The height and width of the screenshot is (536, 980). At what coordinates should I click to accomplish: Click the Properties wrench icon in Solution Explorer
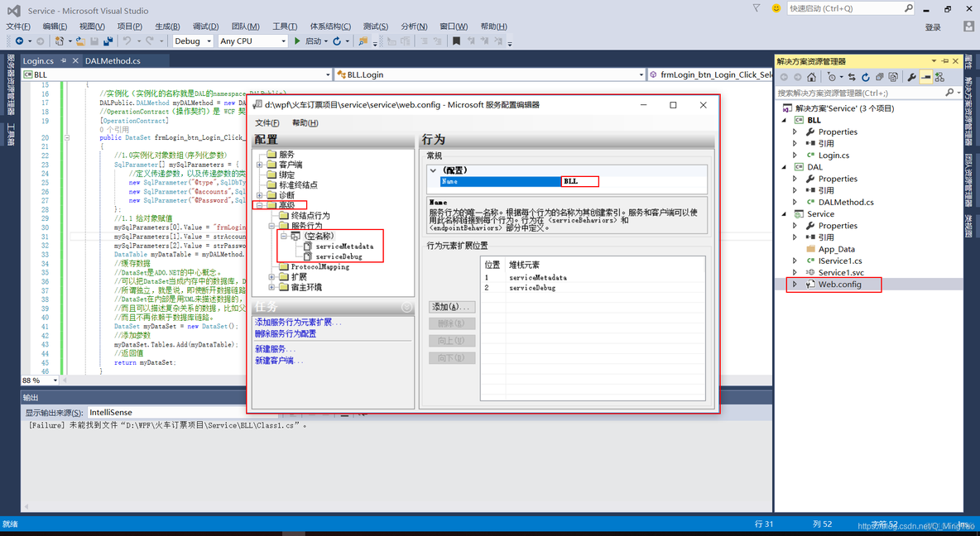pyautogui.click(x=912, y=78)
